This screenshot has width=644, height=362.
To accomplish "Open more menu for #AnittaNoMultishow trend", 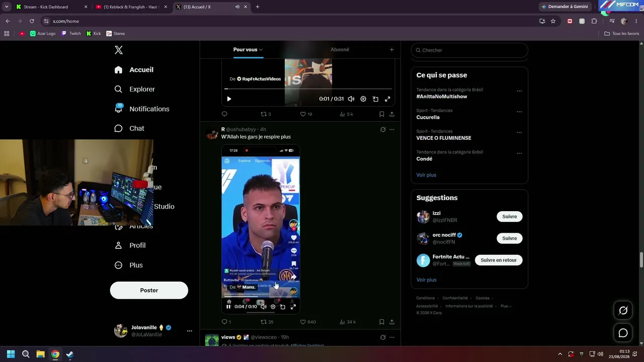I will click(519, 92).
